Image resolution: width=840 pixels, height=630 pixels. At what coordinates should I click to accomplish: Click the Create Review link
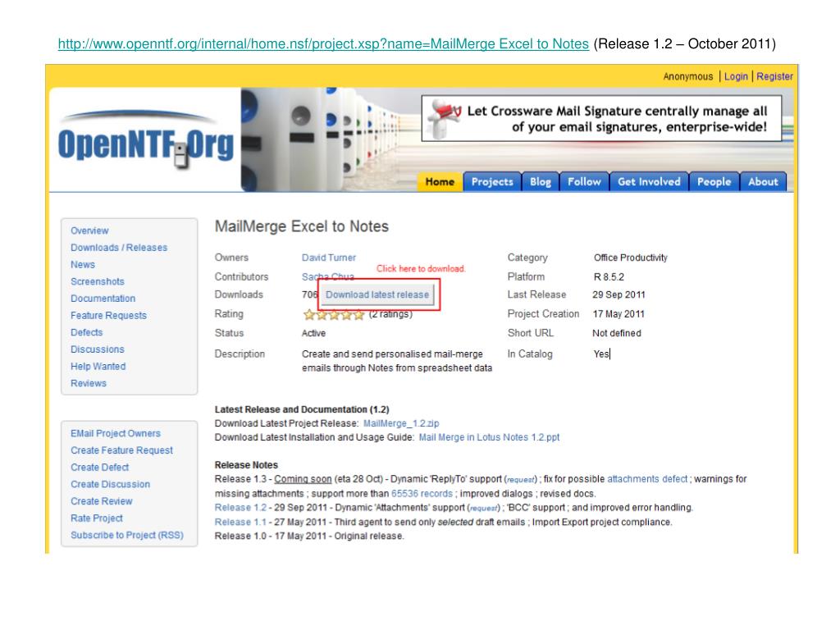pos(101,501)
